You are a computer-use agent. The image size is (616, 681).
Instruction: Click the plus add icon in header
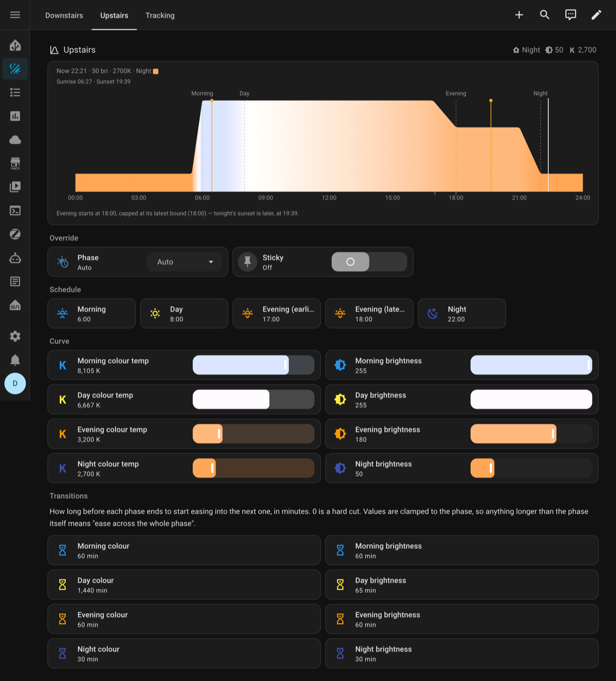[519, 15]
